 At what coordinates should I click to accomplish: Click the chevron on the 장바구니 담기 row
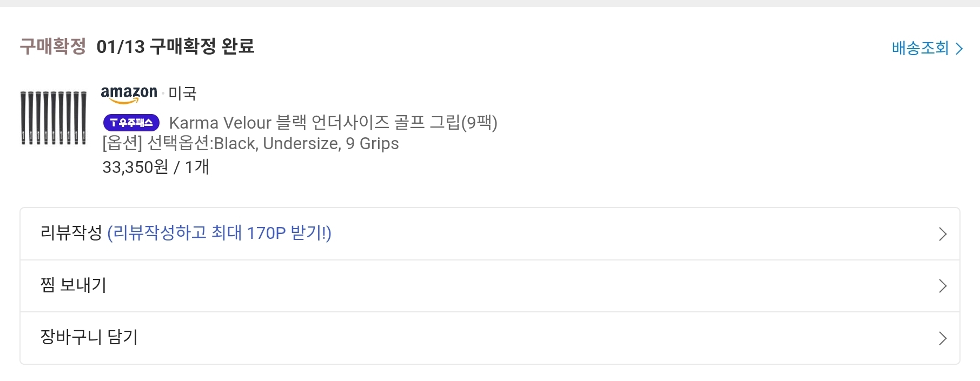pyautogui.click(x=943, y=338)
